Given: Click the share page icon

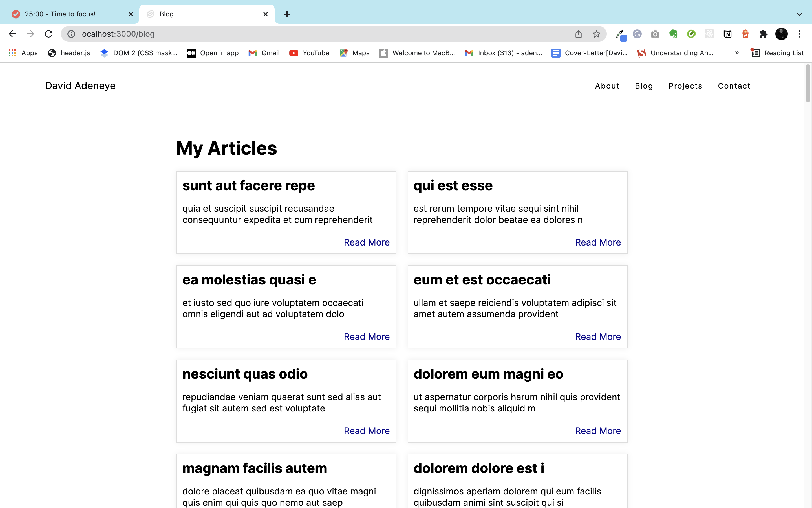Looking at the screenshot, I should [x=579, y=34].
